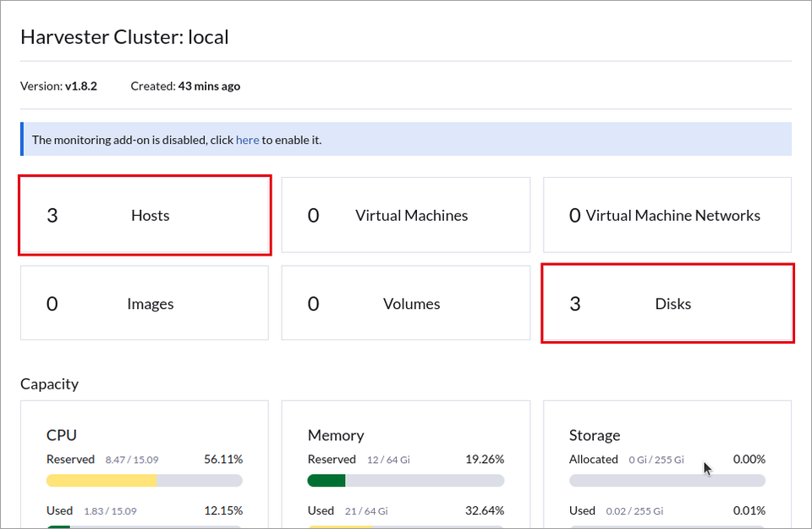
Task: Click the Memory Reserved progress bar
Action: pyautogui.click(x=405, y=481)
